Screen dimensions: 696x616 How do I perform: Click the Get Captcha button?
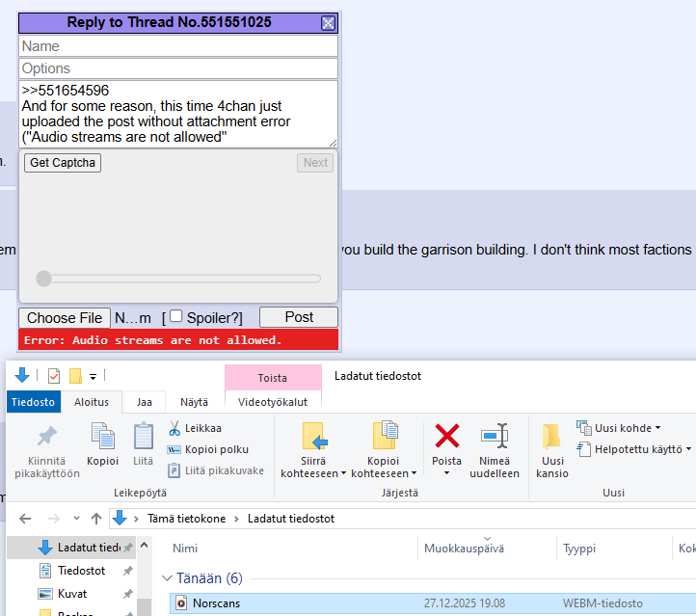[63, 163]
